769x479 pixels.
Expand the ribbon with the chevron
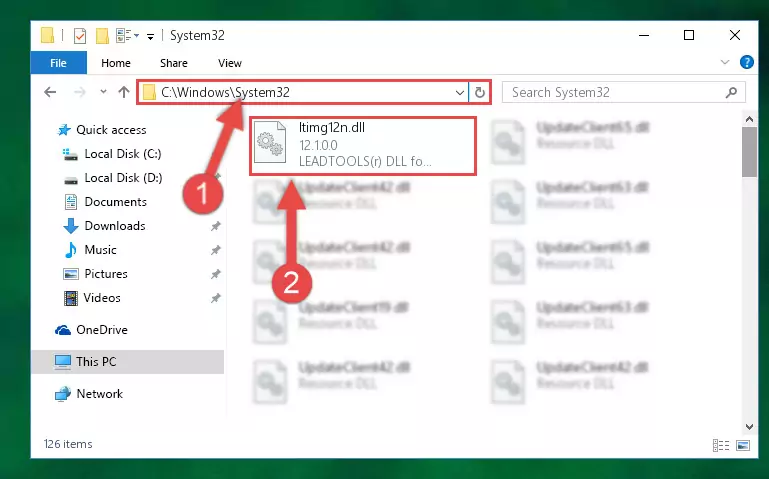[x=724, y=62]
